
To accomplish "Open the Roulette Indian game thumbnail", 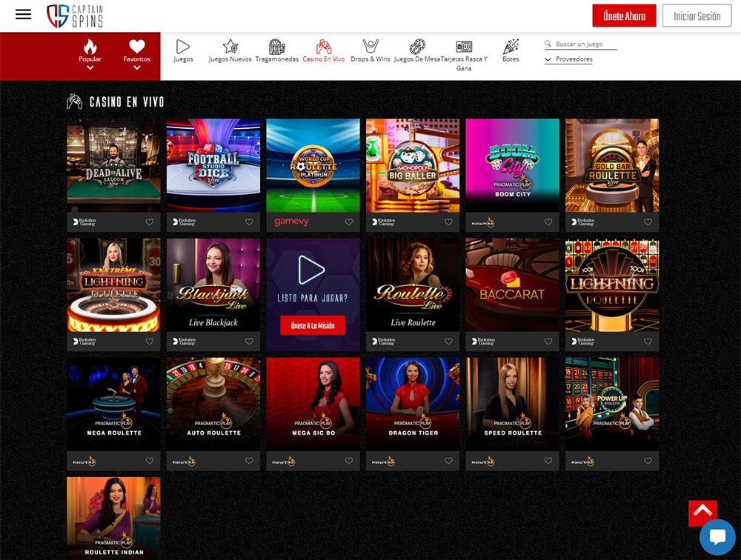I will coord(113,519).
